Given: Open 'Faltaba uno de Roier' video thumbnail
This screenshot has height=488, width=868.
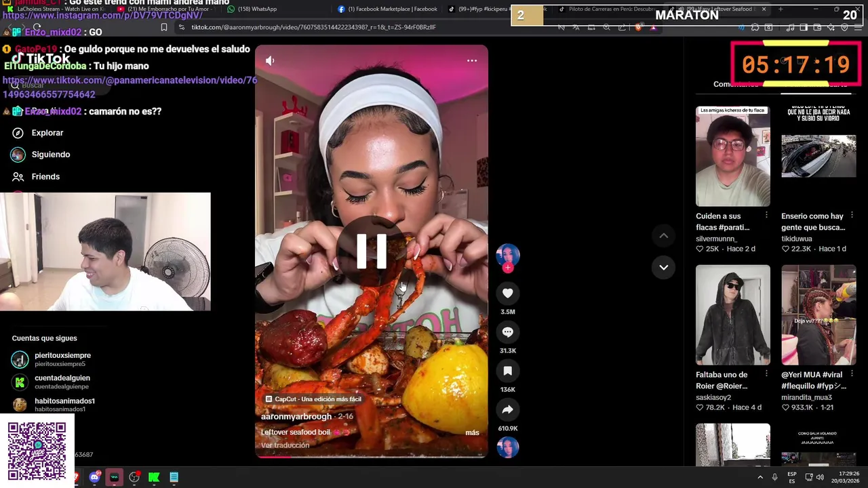Looking at the screenshot, I should click(732, 315).
